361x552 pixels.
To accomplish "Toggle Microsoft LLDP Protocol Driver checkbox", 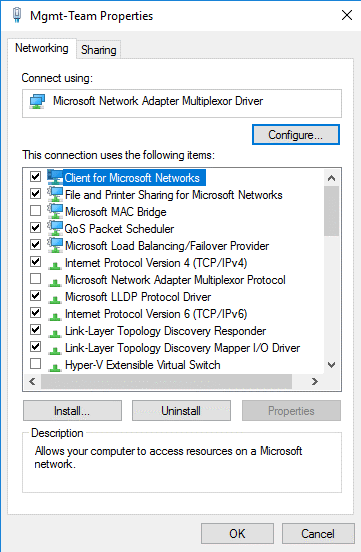I will click(x=35, y=295).
